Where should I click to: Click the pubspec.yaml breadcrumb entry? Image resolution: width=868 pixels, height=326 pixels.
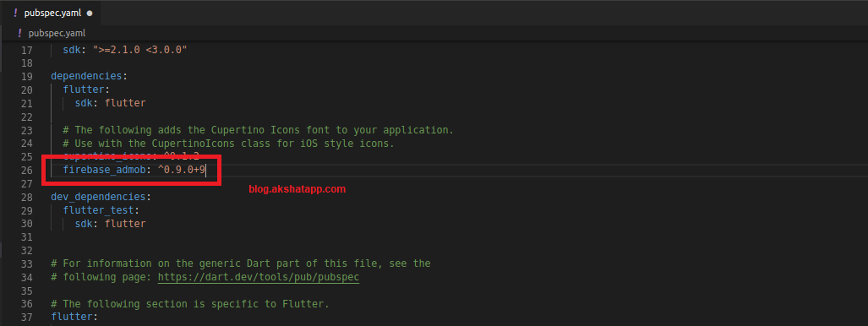click(x=57, y=33)
